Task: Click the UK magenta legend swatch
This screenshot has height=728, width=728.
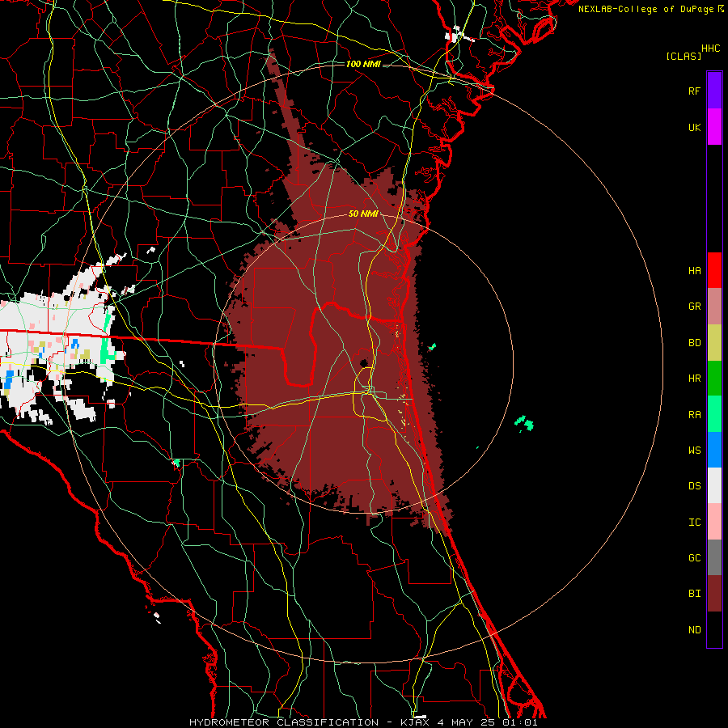Action: pyautogui.click(x=714, y=127)
